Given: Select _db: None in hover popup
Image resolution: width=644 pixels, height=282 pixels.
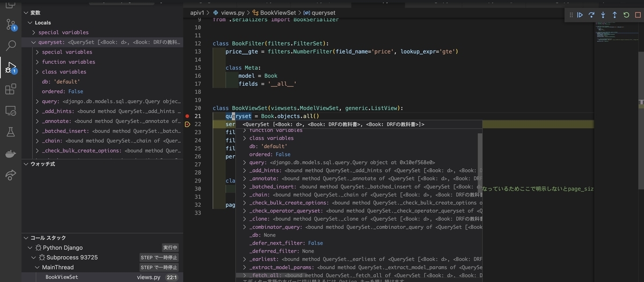Looking at the screenshot, I should pyautogui.click(x=262, y=235).
